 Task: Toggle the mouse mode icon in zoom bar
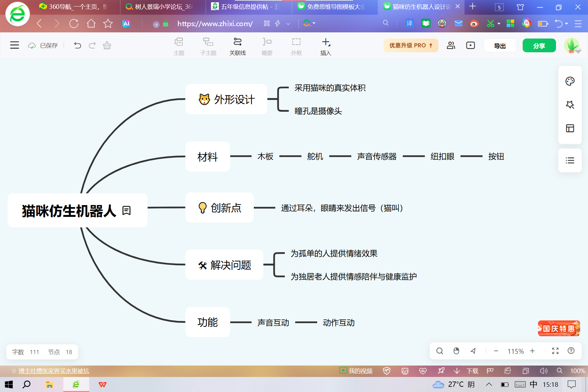coord(456,351)
